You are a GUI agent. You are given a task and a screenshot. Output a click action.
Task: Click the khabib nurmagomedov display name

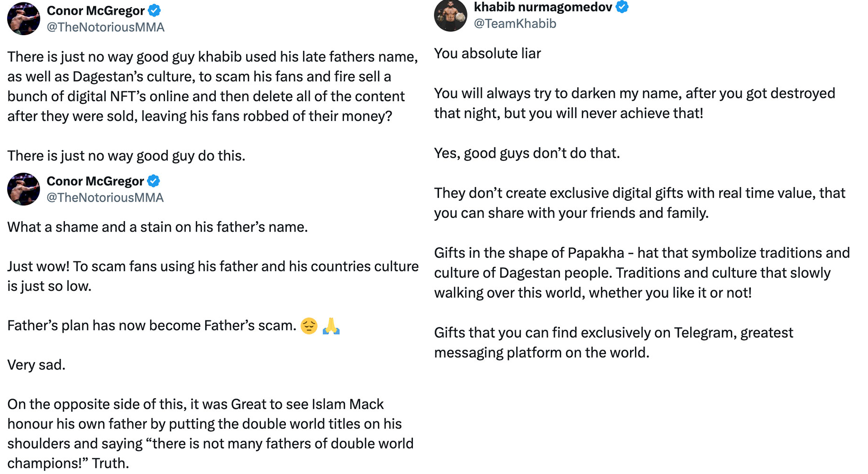[x=543, y=7]
